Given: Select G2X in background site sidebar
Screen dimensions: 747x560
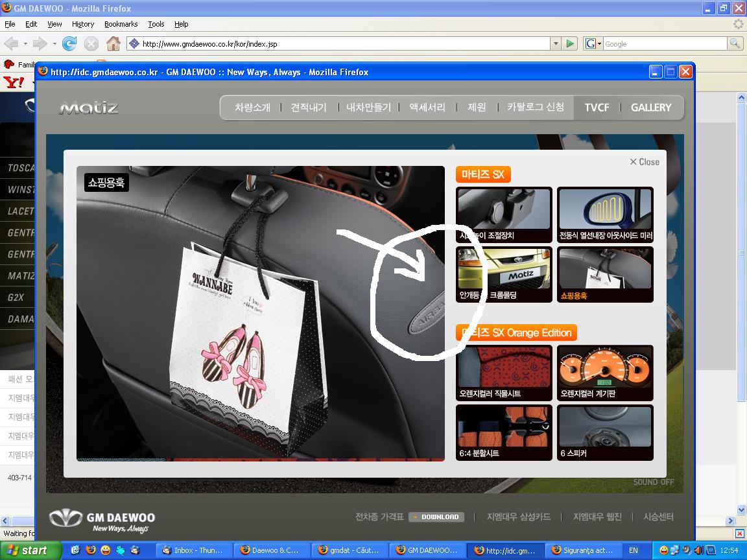Looking at the screenshot, I should pos(16,297).
